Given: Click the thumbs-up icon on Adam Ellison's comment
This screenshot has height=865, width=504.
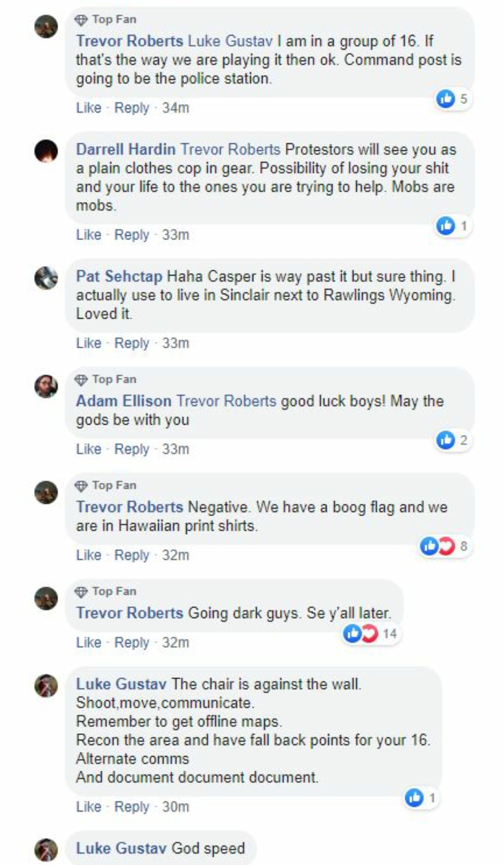Looking at the screenshot, I should coord(446,440).
